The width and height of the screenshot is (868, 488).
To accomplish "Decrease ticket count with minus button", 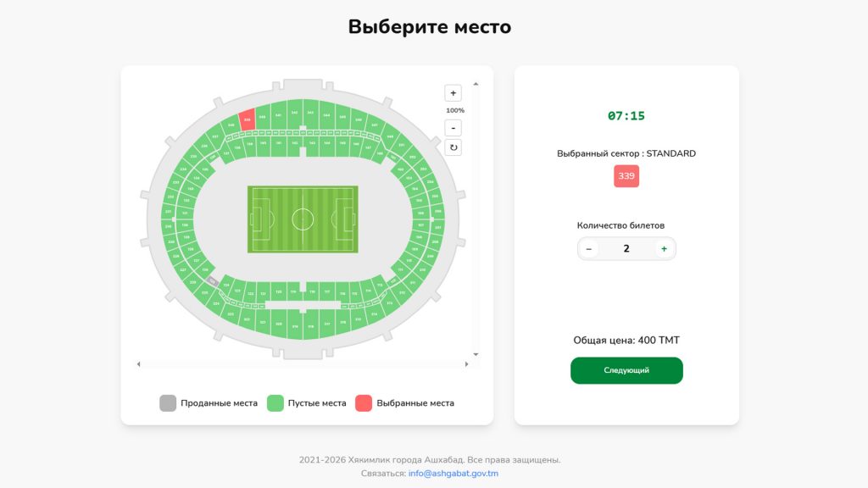I will [x=589, y=248].
